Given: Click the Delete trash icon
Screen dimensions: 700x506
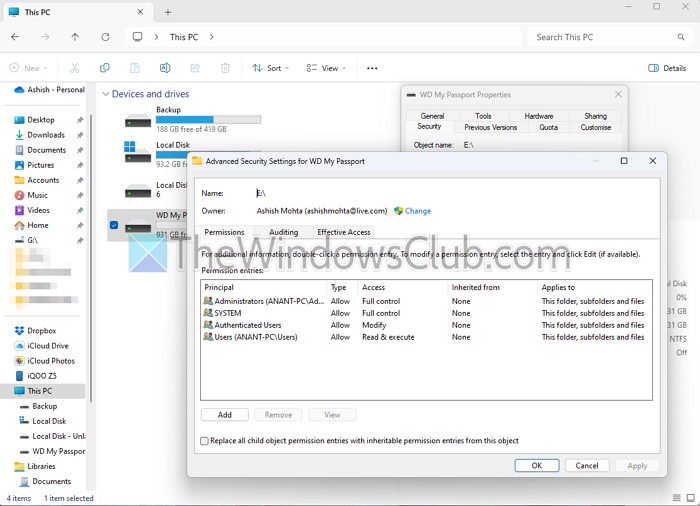Looking at the screenshot, I should [225, 68].
